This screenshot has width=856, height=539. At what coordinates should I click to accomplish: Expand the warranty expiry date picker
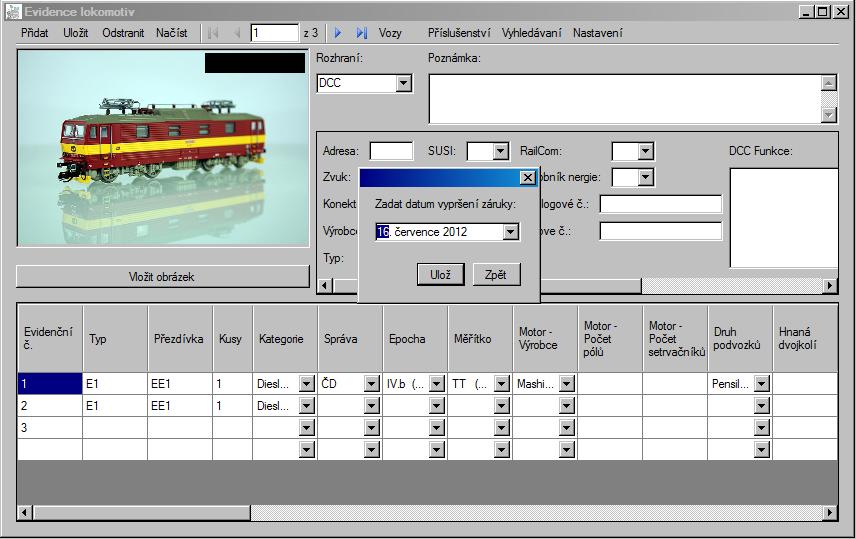click(510, 232)
